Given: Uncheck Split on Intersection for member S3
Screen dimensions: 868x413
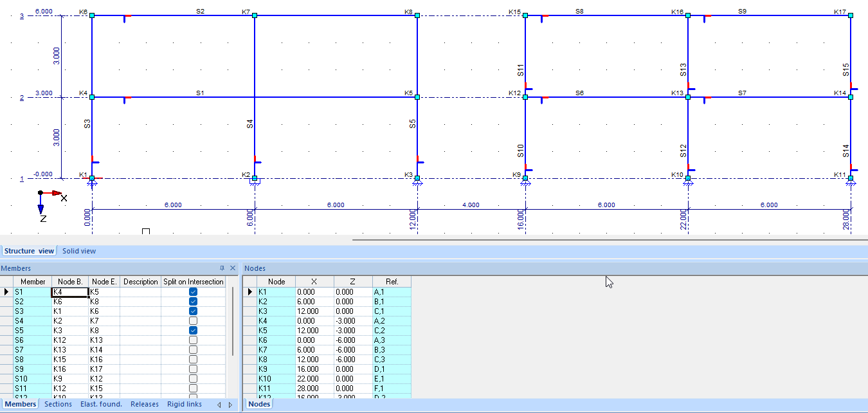Looking at the screenshot, I should click(x=193, y=311).
